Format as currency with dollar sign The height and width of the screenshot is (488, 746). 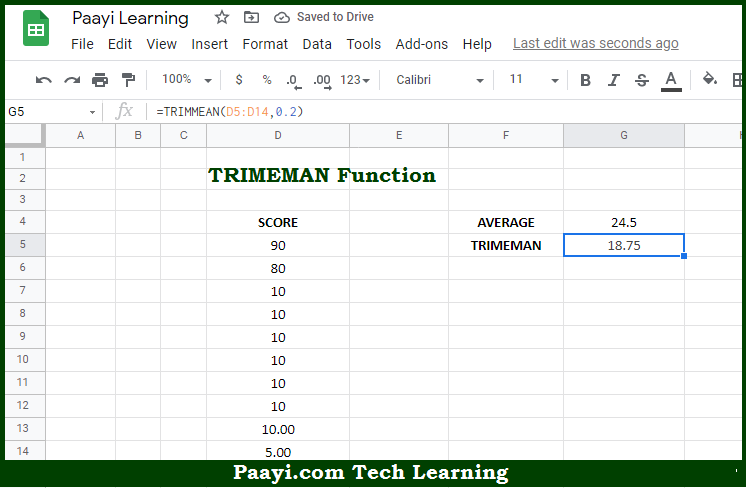(x=239, y=80)
